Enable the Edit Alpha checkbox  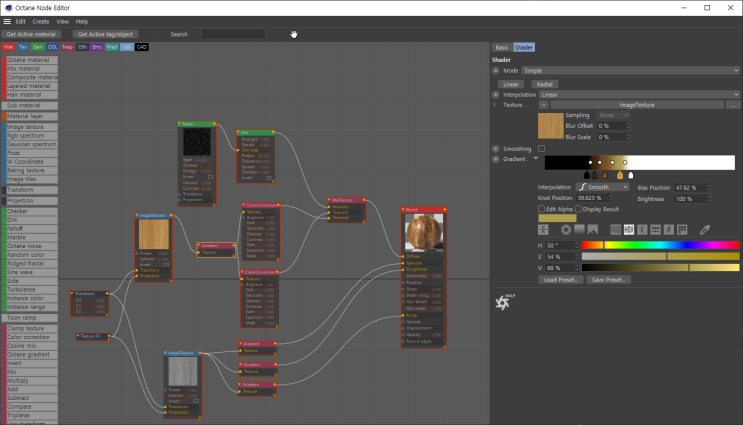click(x=541, y=209)
